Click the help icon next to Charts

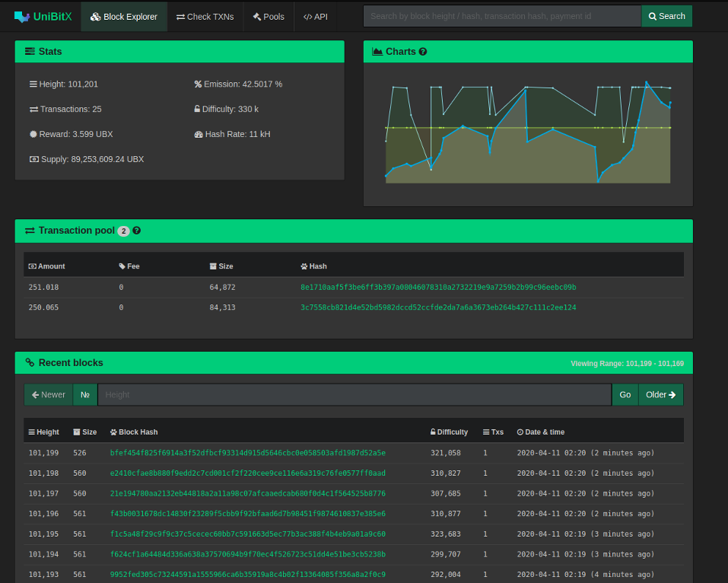(x=423, y=52)
